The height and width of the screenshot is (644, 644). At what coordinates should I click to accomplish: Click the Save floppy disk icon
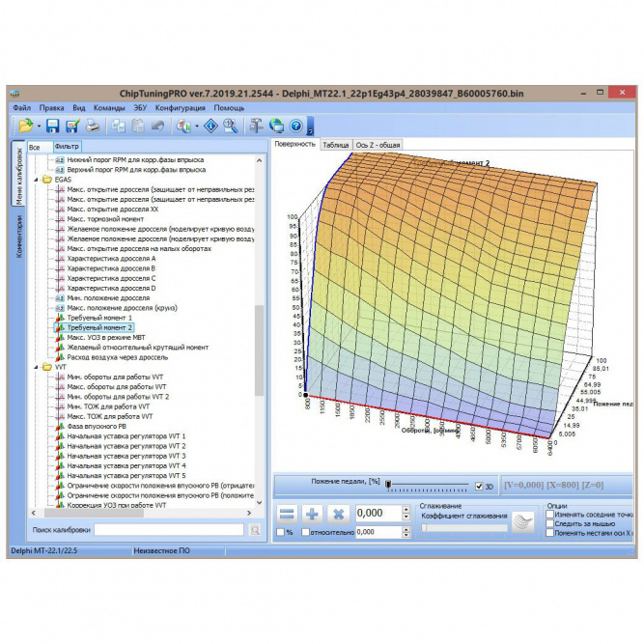click(52, 126)
